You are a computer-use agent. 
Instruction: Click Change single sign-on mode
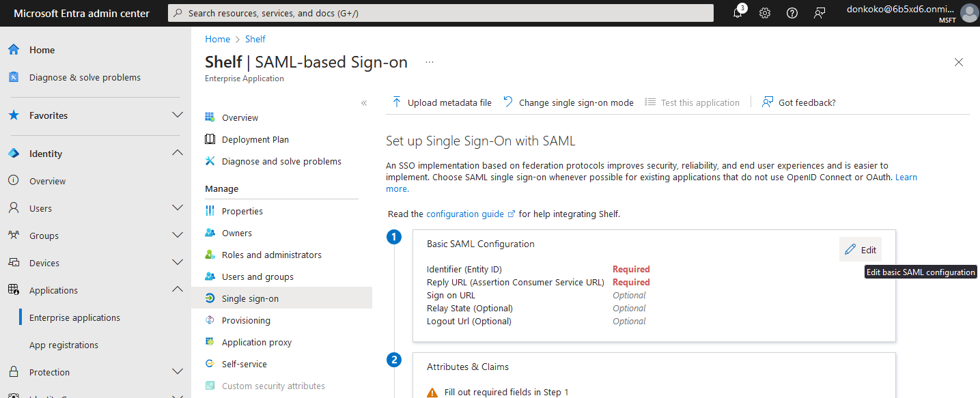click(x=576, y=102)
